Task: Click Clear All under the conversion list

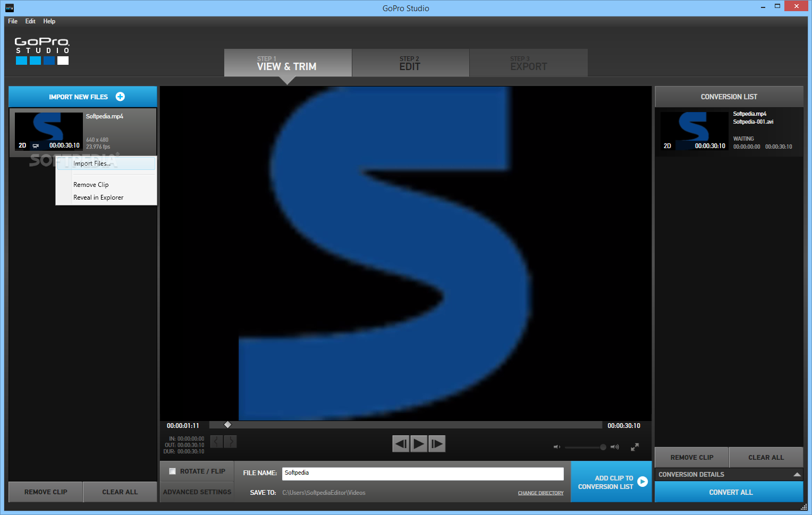Action: point(766,457)
